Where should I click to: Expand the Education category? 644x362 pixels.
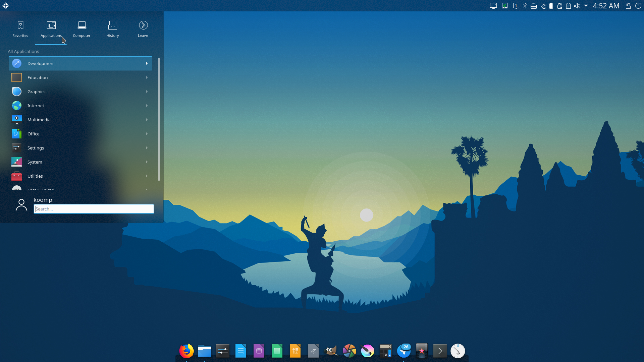80,77
